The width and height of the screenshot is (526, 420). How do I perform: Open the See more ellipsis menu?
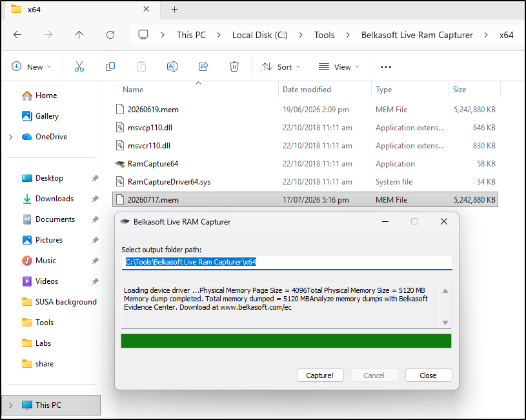(x=386, y=66)
